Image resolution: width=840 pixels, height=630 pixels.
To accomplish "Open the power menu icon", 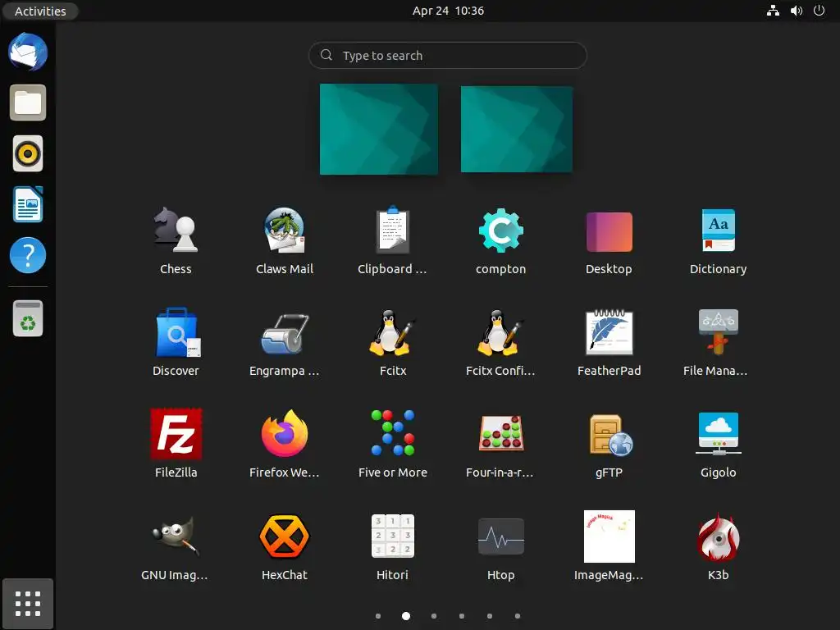I will 819,11.
